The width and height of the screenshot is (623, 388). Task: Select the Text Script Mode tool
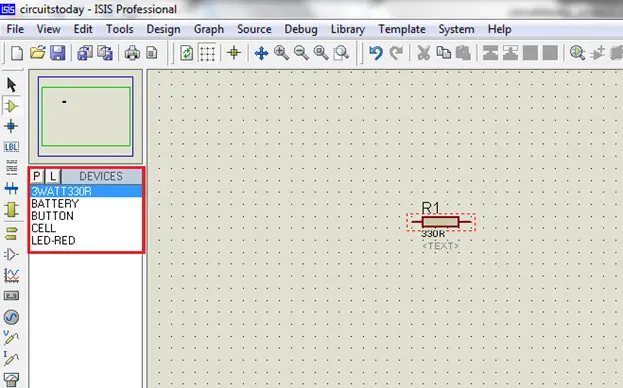[12, 168]
